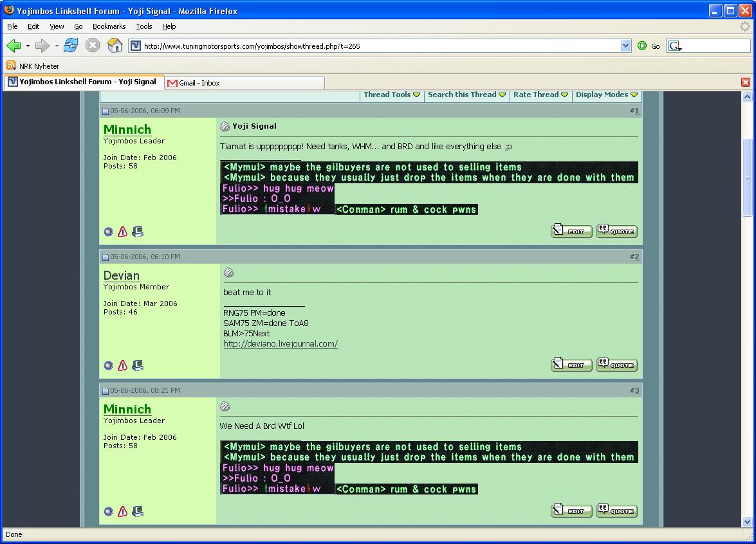Click IP address icon in post #1

(x=138, y=232)
